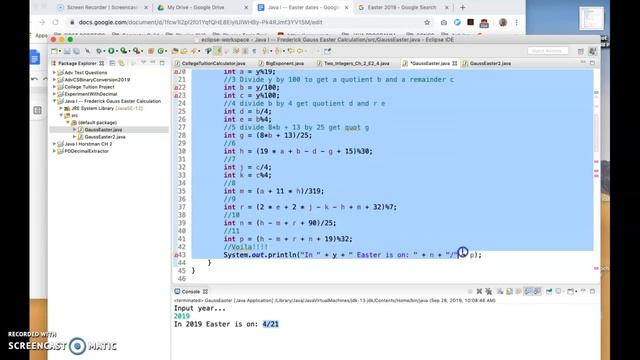Click the Java perspective icon in Eclipse
Image resolution: width=640 pixels, height=360 pixels.
tap(593, 51)
